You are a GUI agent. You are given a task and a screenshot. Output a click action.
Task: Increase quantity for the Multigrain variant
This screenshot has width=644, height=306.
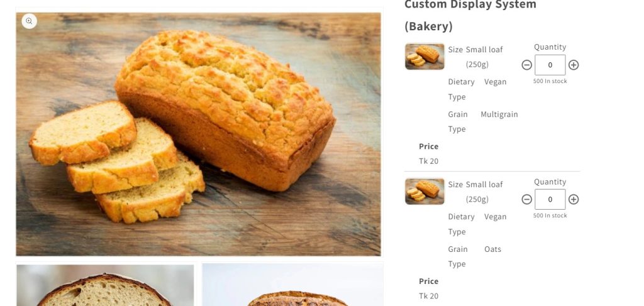point(574,65)
